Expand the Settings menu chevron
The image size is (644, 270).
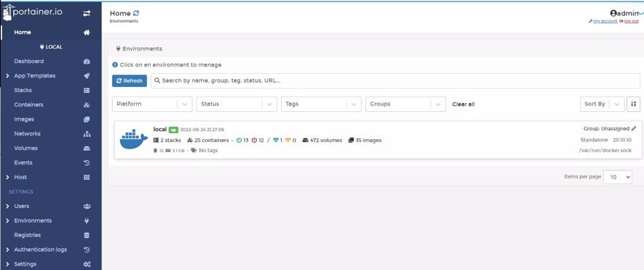(x=8, y=264)
